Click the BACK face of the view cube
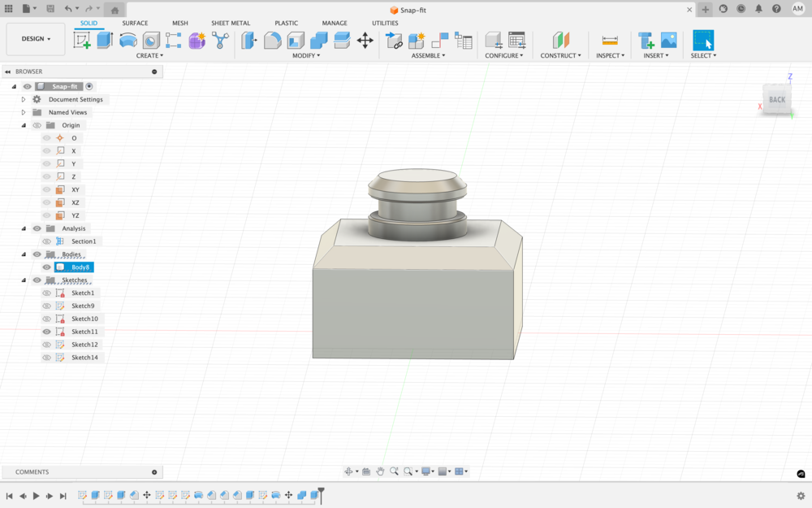Image resolution: width=812 pixels, height=508 pixels. point(777,100)
